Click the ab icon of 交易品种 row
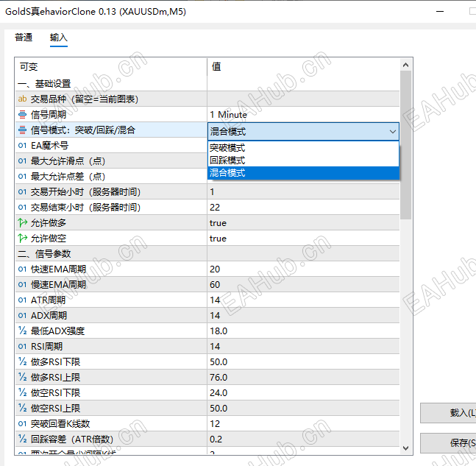This screenshot has width=476, height=466. click(x=22, y=99)
